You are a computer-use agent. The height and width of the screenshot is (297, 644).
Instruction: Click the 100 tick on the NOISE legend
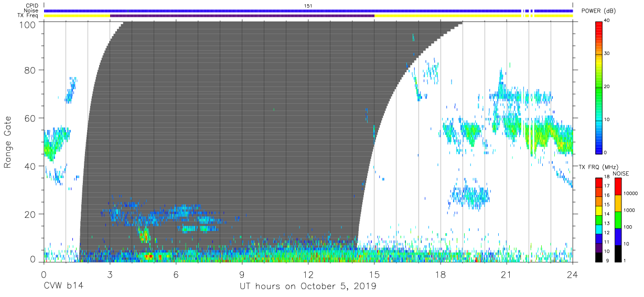[627, 227]
